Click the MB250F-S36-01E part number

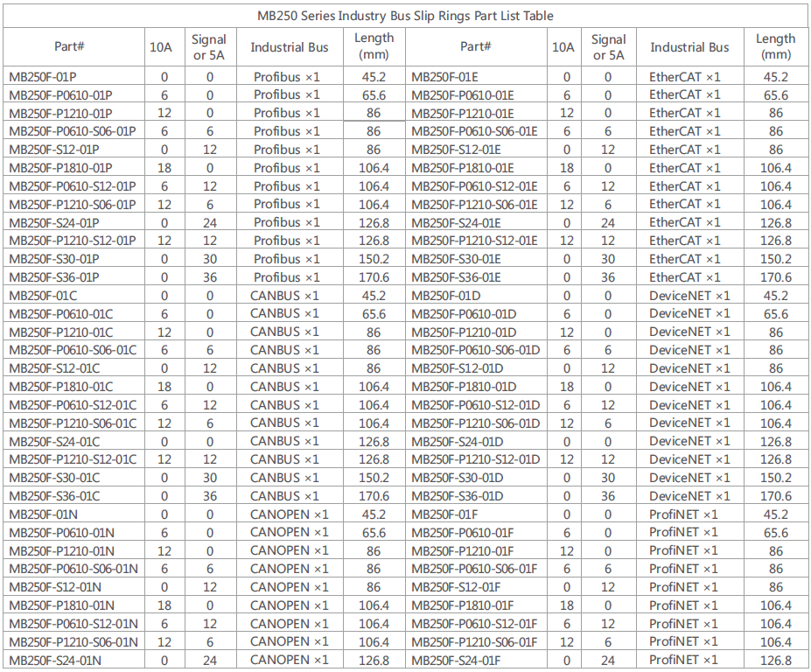(456, 277)
